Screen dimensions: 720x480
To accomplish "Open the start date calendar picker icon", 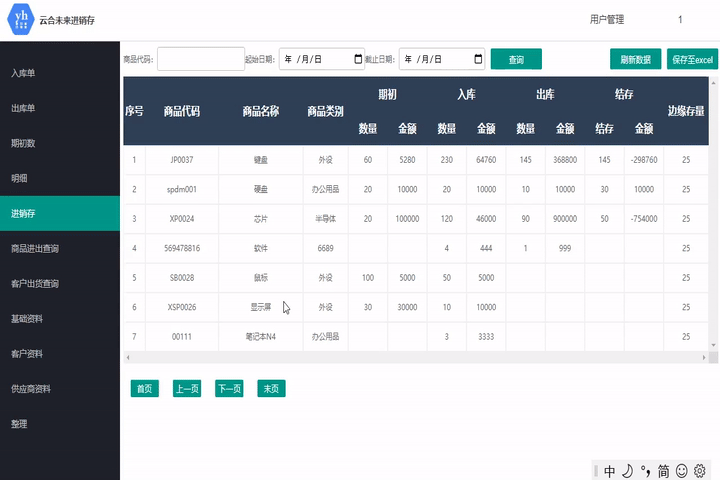I will (359, 59).
